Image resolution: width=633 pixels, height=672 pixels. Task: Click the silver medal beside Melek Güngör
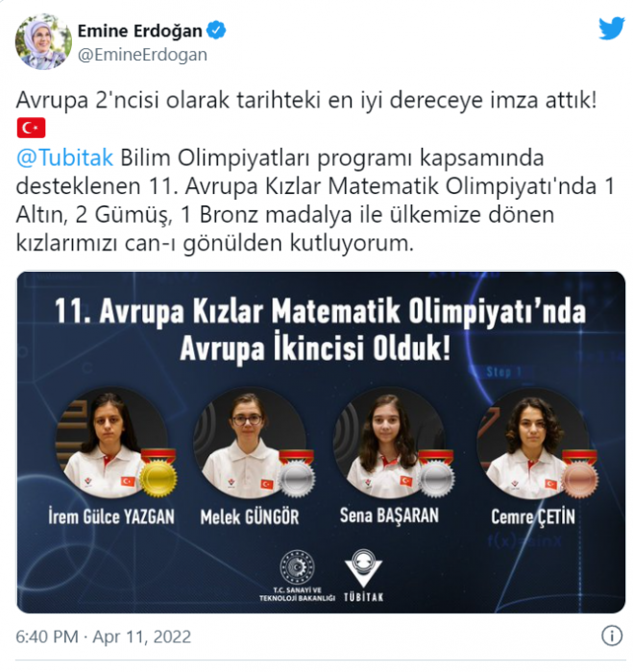coord(297,473)
